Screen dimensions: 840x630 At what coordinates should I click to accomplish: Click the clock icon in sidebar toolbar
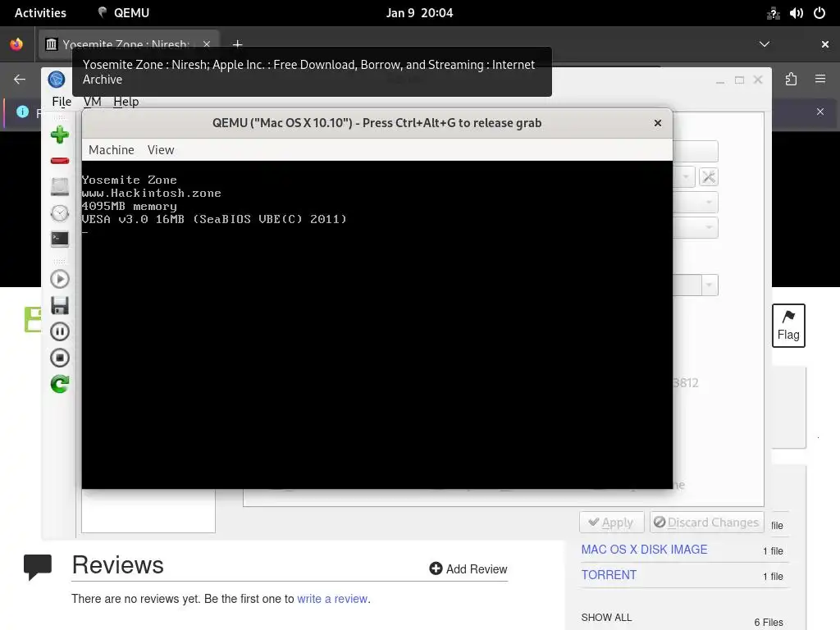(59, 213)
